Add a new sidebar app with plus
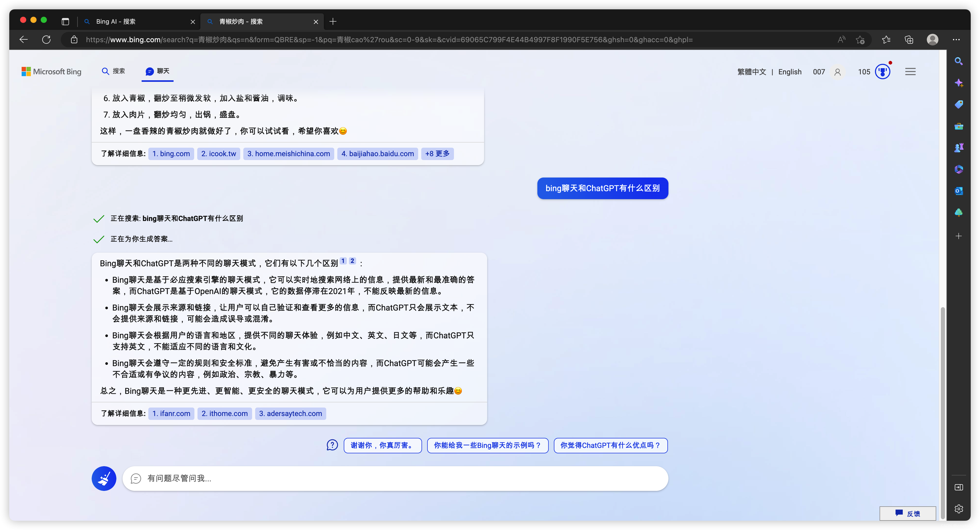 [958, 236]
